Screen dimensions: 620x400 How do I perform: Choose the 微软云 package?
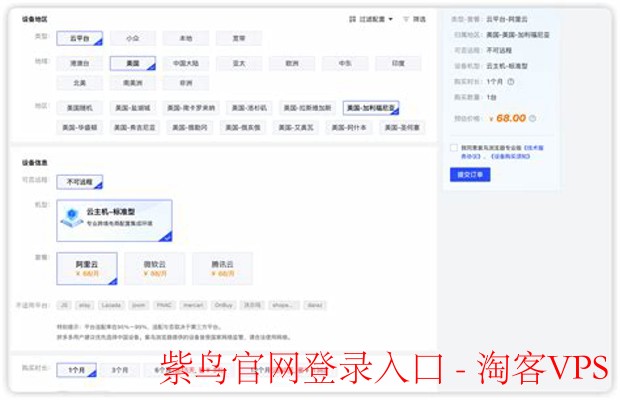point(155,268)
